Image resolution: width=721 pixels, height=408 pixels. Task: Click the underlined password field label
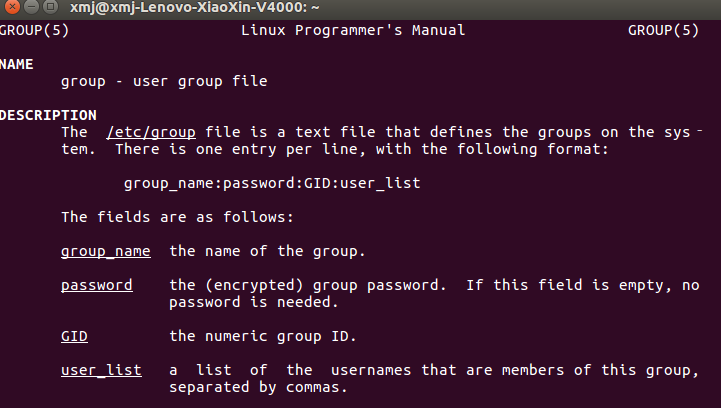[x=96, y=285]
